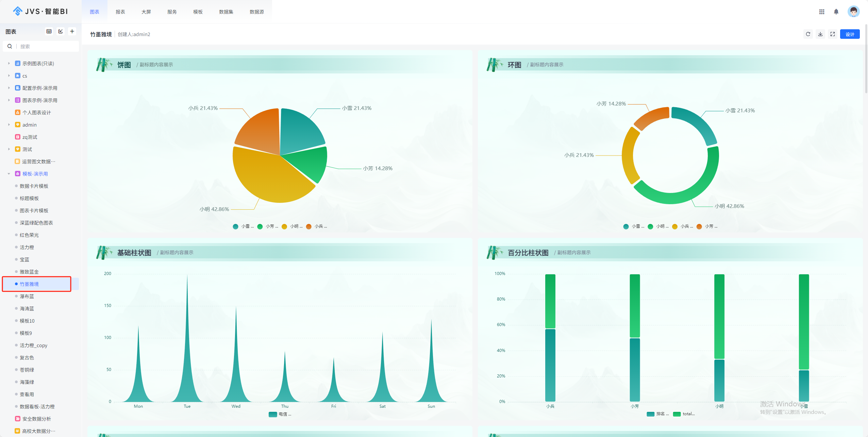Download the chart via download icon
868x437 pixels.
pos(820,34)
